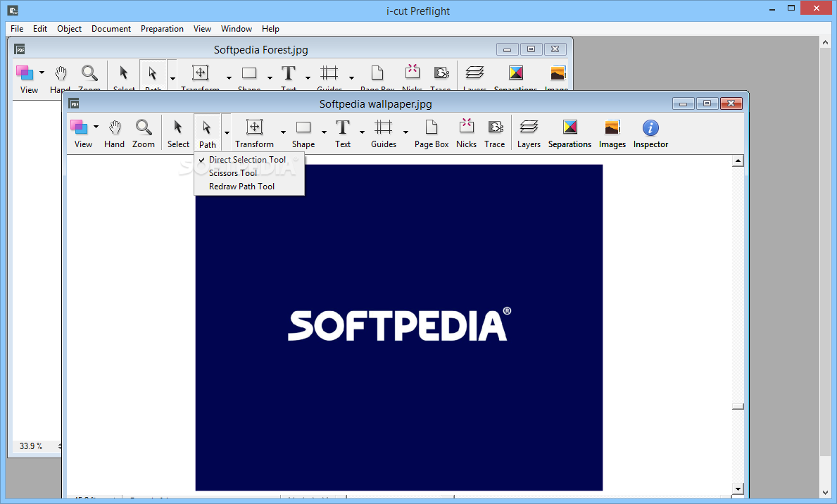Open the View menu in menu bar
837x504 pixels.
202,29
